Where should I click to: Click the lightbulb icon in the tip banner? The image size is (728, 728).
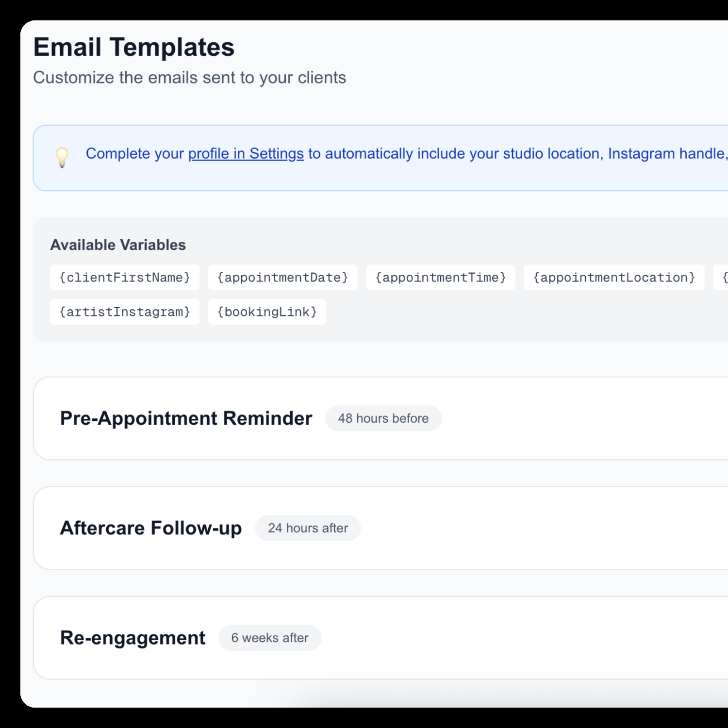tap(62, 157)
